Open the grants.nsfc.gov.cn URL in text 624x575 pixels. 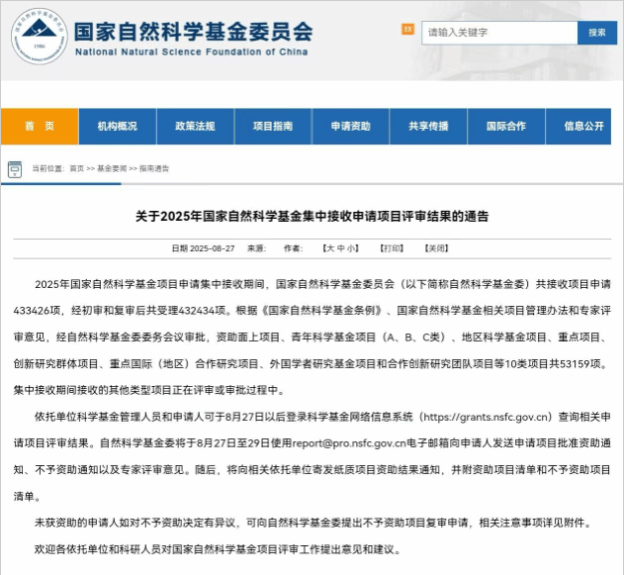point(485,413)
